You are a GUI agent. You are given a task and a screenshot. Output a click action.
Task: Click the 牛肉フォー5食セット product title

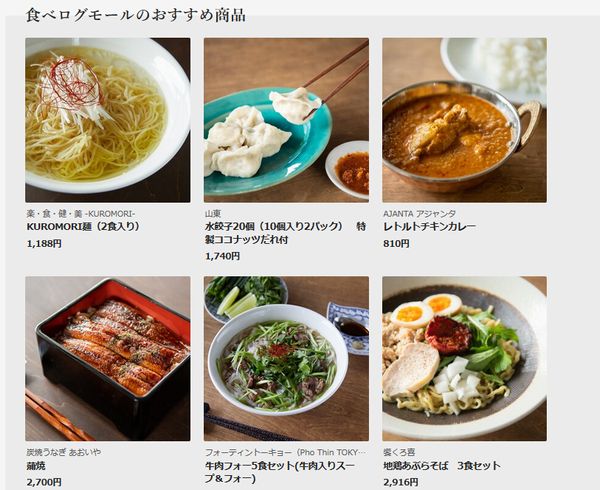(x=280, y=472)
